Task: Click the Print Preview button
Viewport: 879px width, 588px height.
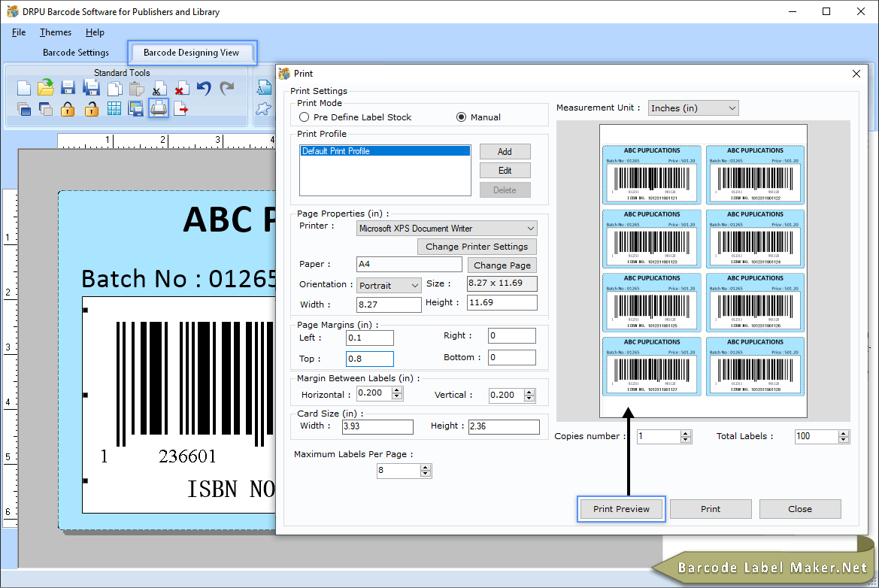Action: [621, 509]
